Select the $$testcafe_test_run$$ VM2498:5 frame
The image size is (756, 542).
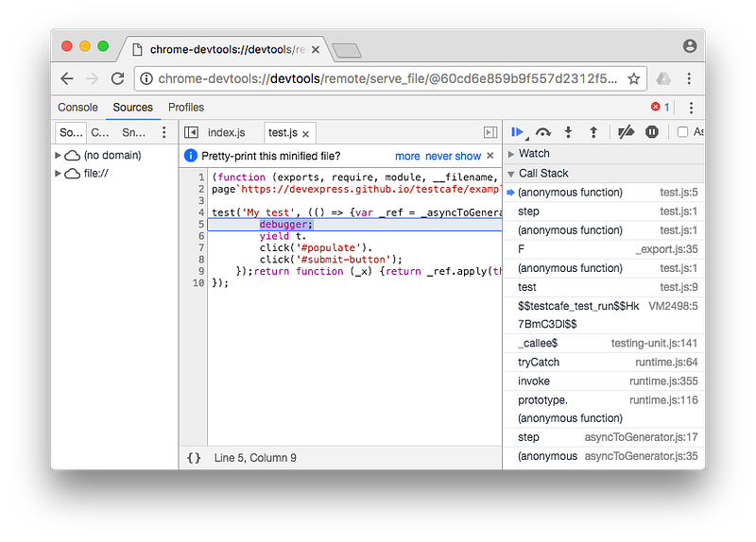tap(603, 315)
